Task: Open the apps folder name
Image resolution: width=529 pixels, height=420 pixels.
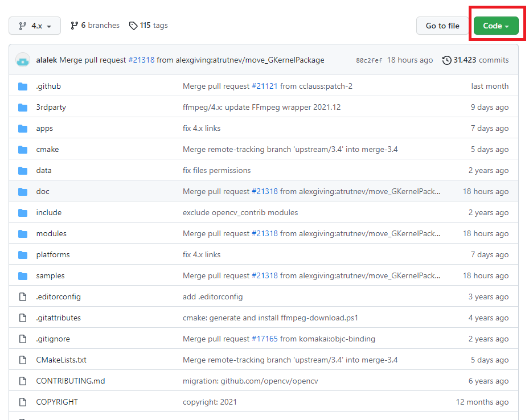Action: [44, 129]
